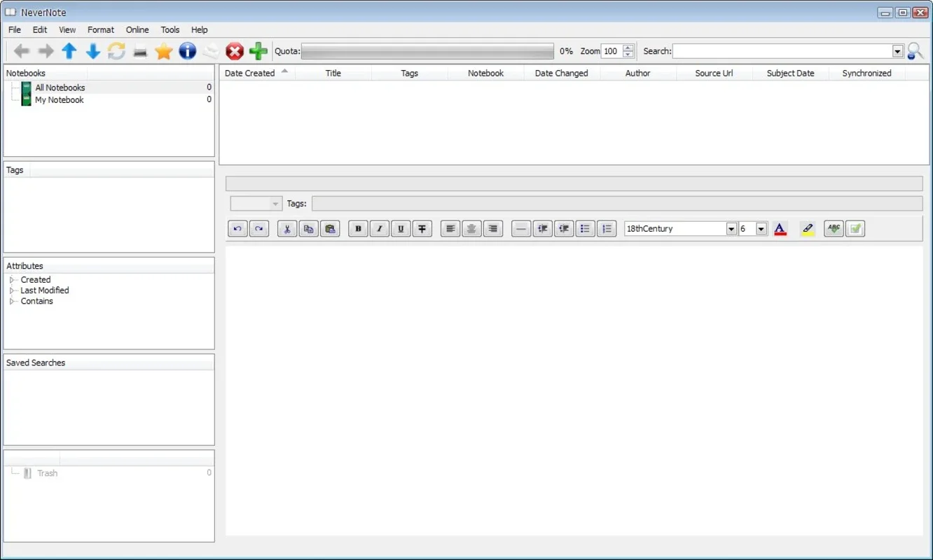Open the Online menu
The width and height of the screenshot is (933, 560).
pyautogui.click(x=137, y=30)
